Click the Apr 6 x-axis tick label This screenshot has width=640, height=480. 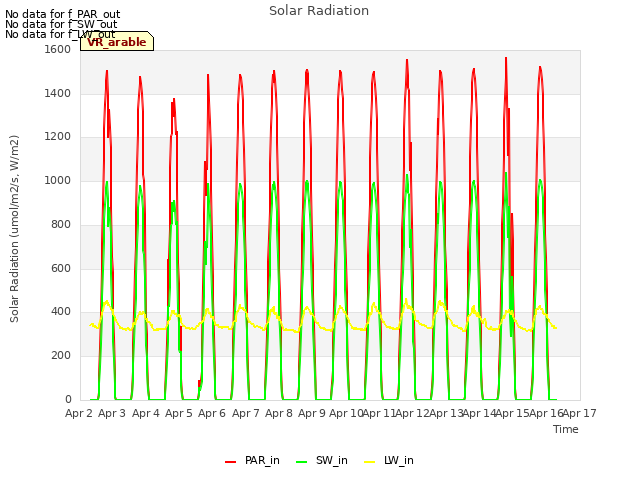pos(212,413)
